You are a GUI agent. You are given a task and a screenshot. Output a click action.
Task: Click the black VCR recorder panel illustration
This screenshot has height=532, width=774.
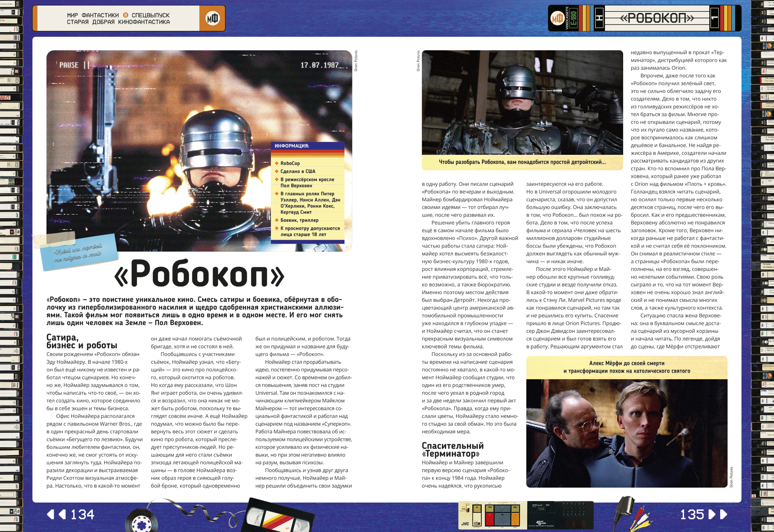560,515
